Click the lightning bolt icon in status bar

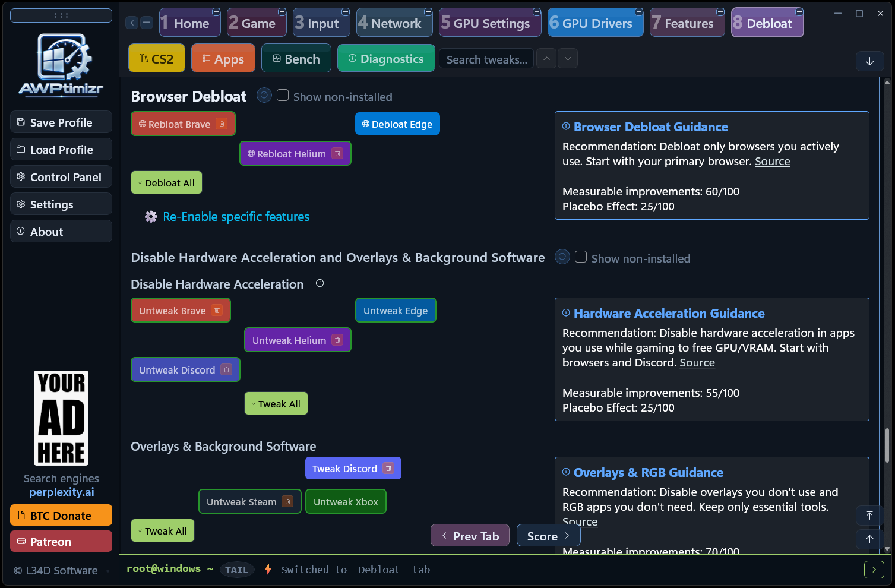pos(268,570)
